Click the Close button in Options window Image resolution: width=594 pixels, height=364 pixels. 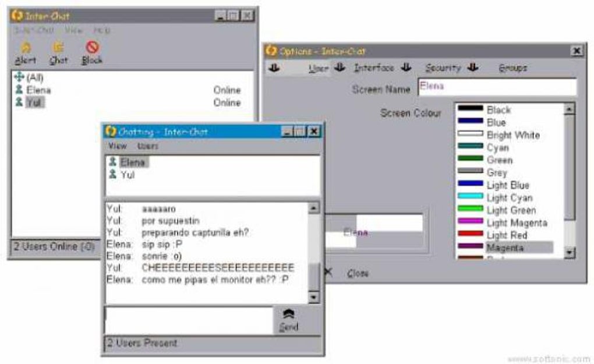(x=358, y=273)
